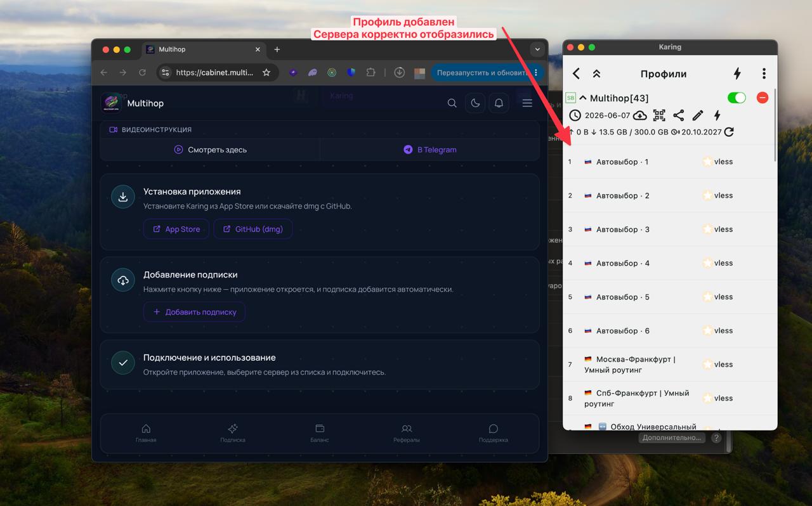Click Смотреть здесь video instruction button

(210, 150)
